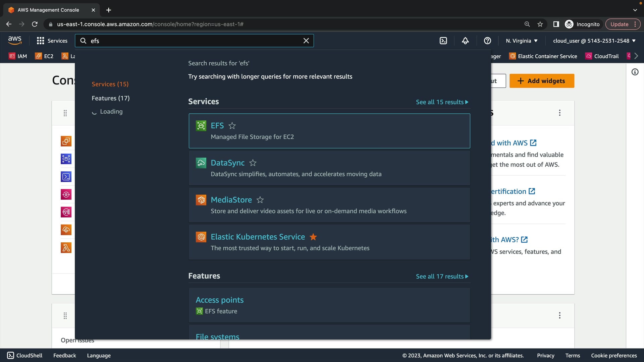The height and width of the screenshot is (362, 644).
Task: Open the help question mark icon
Action: pos(487,41)
